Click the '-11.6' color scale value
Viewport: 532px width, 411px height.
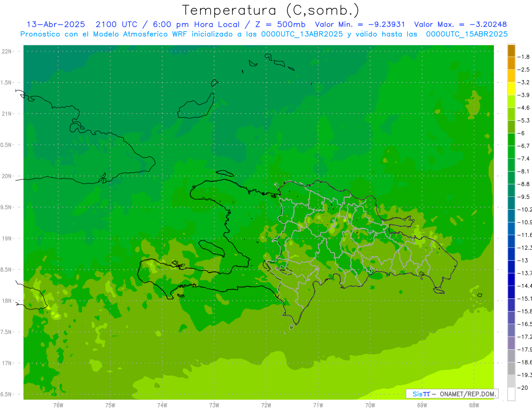click(x=525, y=235)
